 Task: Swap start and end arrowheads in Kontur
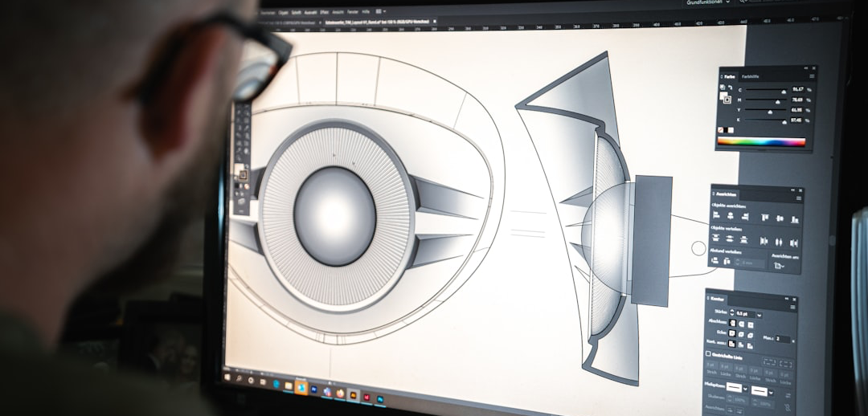tap(788, 395)
